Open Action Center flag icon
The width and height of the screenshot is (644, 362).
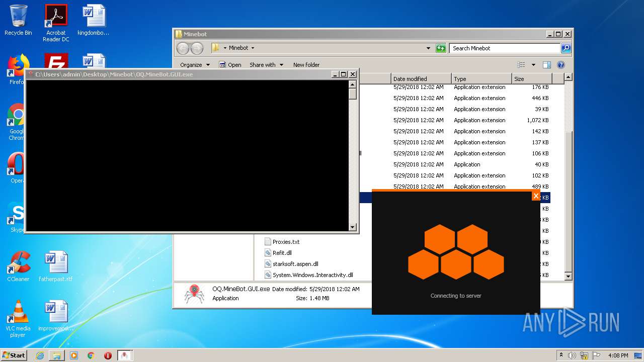pos(596,355)
